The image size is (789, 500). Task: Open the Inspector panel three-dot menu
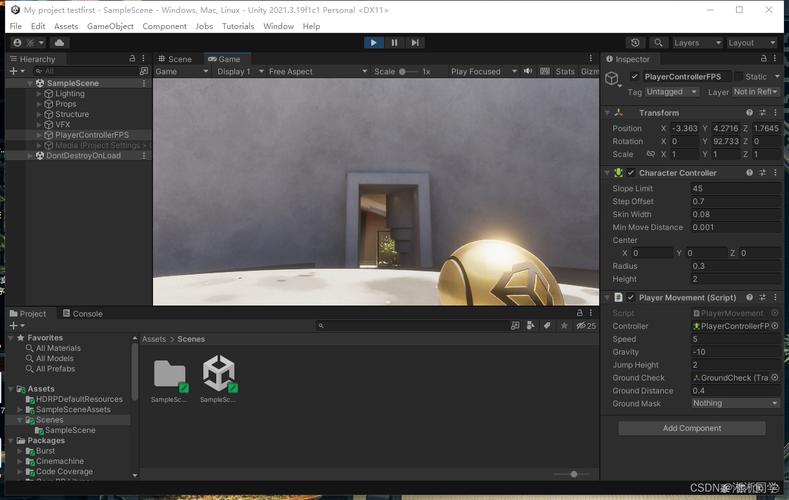tap(775, 59)
